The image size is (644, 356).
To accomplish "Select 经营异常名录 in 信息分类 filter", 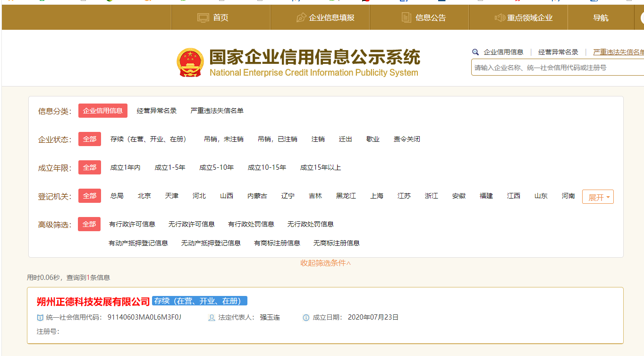I will [x=157, y=111].
